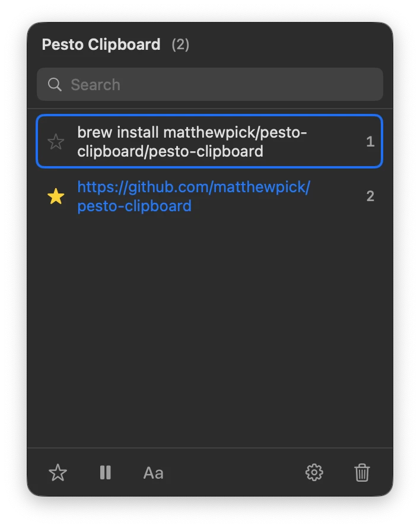
Task: Star the brew install clipboard entry
Action: tap(56, 141)
